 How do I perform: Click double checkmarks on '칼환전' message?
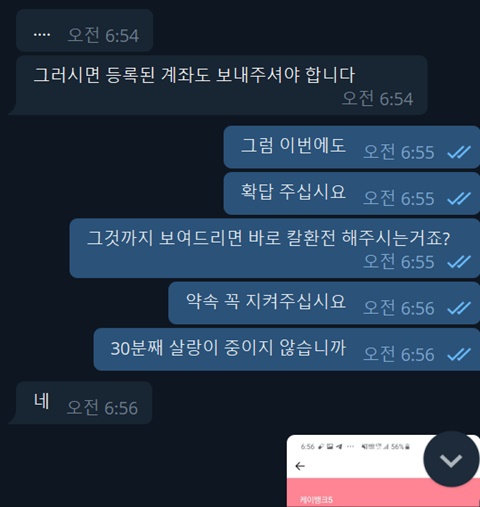click(459, 262)
